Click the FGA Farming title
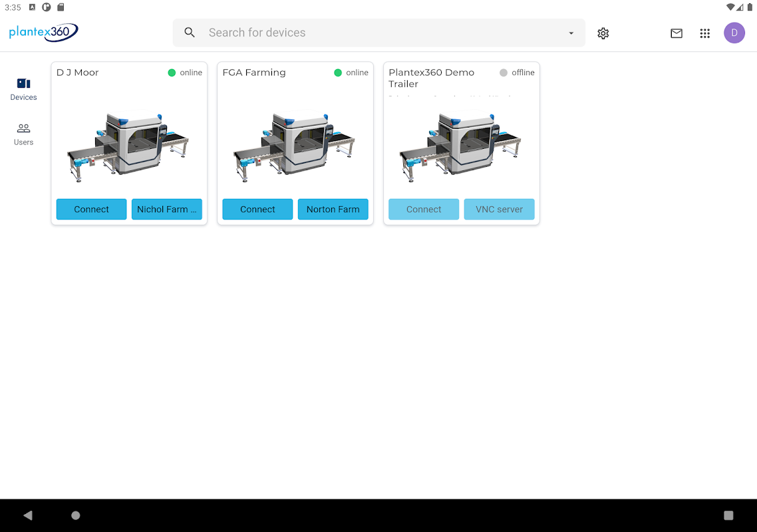This screenshot has width=757, height=532. [254, 72]
